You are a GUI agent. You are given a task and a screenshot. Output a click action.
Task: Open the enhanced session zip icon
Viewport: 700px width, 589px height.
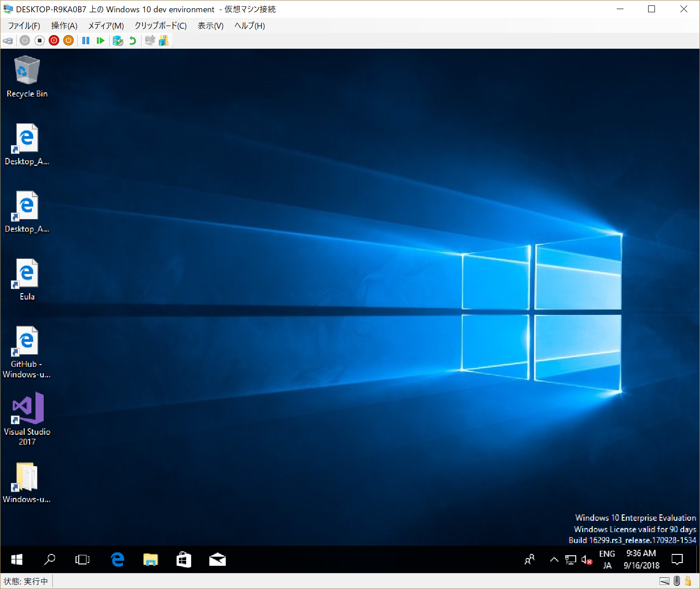pos(164,41)
